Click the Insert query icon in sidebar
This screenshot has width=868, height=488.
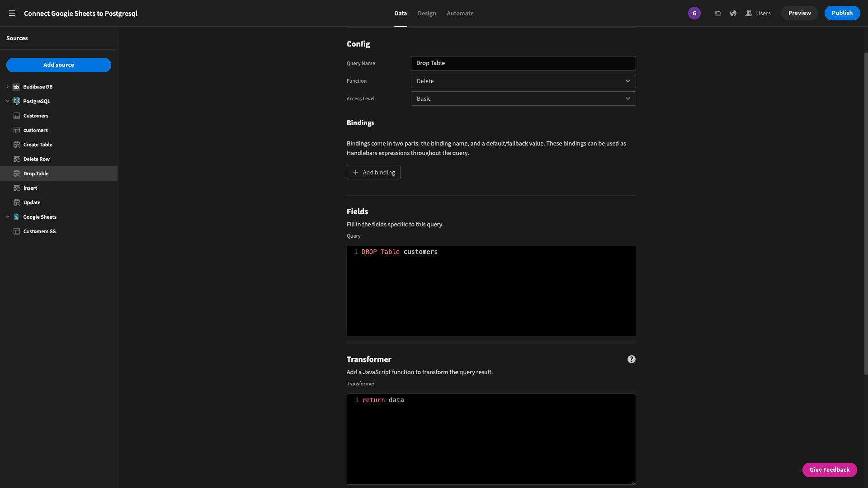click(x=16, y=188)
